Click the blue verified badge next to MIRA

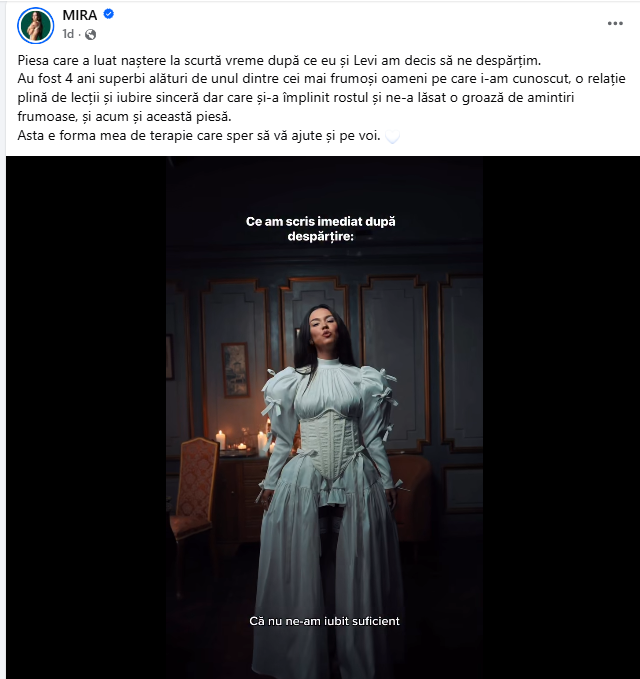(x=108, y=14)
